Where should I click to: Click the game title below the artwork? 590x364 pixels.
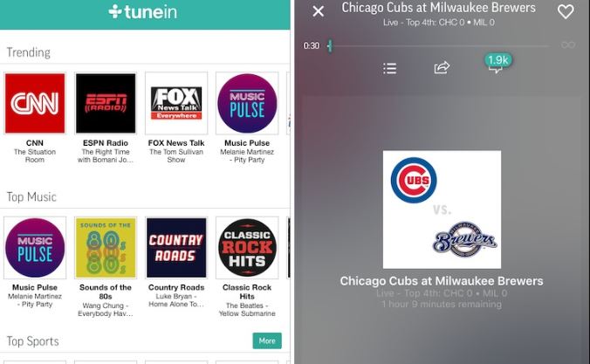point(442,281)
